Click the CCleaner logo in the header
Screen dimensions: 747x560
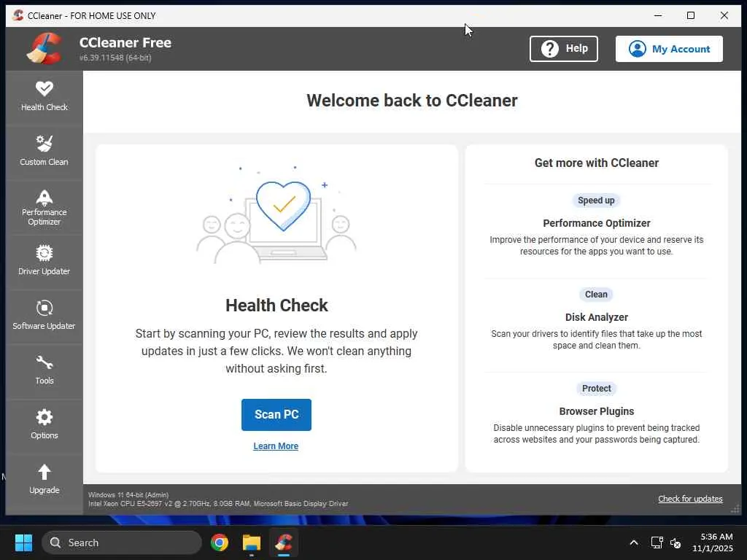click(x=44, y=48)
